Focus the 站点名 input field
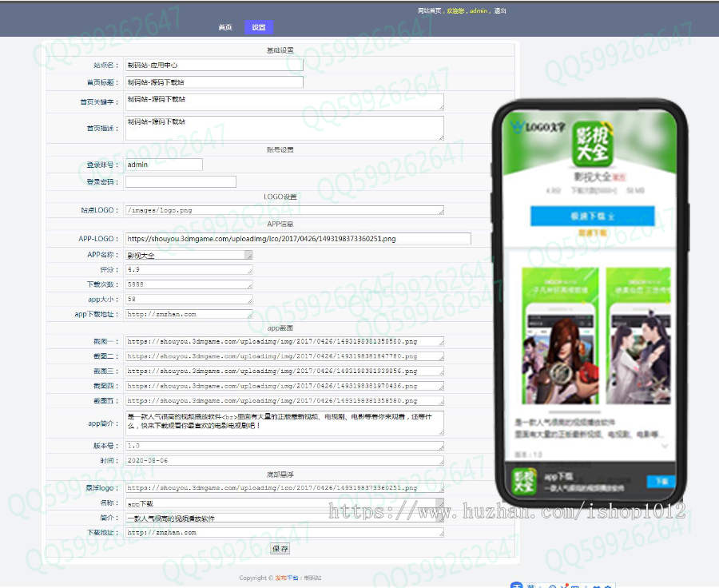Viewport: 719px width, 588px height. click(x=214, y=65)
